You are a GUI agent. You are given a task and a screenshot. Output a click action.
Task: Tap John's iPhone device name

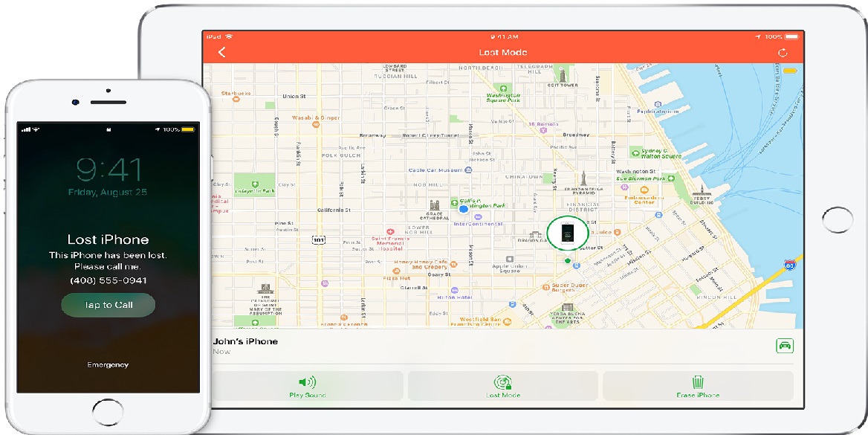[245, 341]
